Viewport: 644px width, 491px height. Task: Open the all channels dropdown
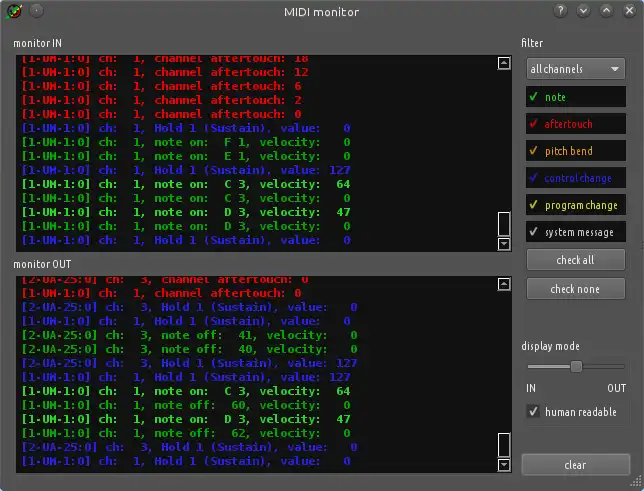576,69
